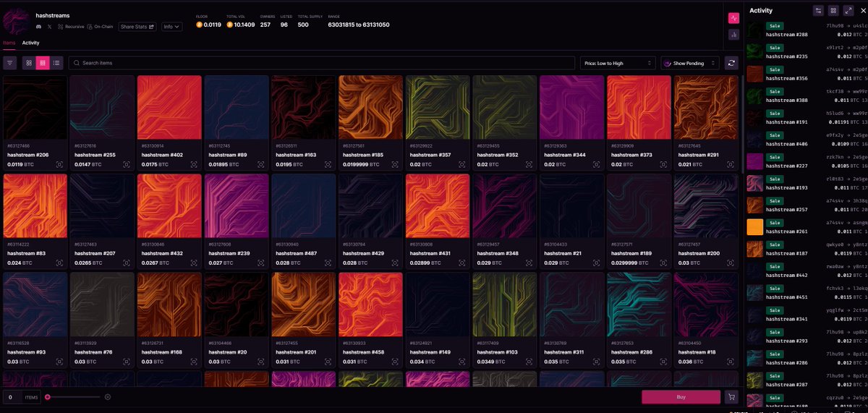Viewport: 868px width, 413px height.
Task: Click the inspect icon on hashstream #432 card
Action: coord(194,263)
